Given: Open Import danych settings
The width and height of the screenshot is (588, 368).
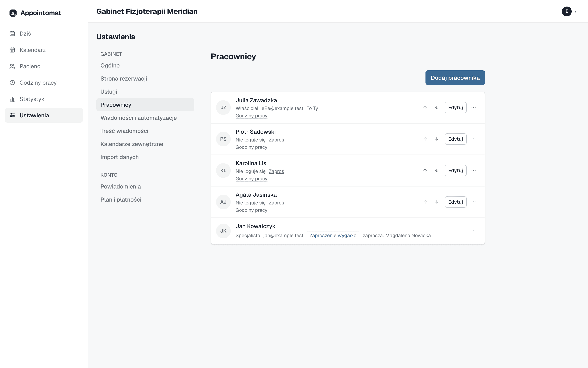Looking at the screenshot, I should [x=145, y=157].
